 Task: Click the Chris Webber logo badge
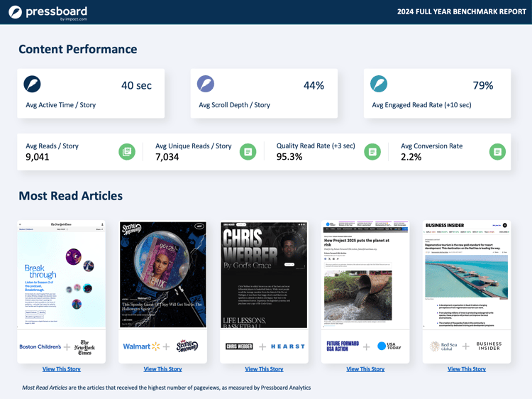pyautogui.click(x=239, y=346)
